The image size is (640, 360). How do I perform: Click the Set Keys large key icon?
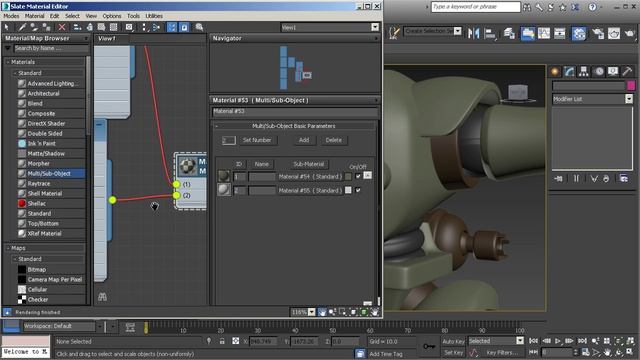click(429, 346)
